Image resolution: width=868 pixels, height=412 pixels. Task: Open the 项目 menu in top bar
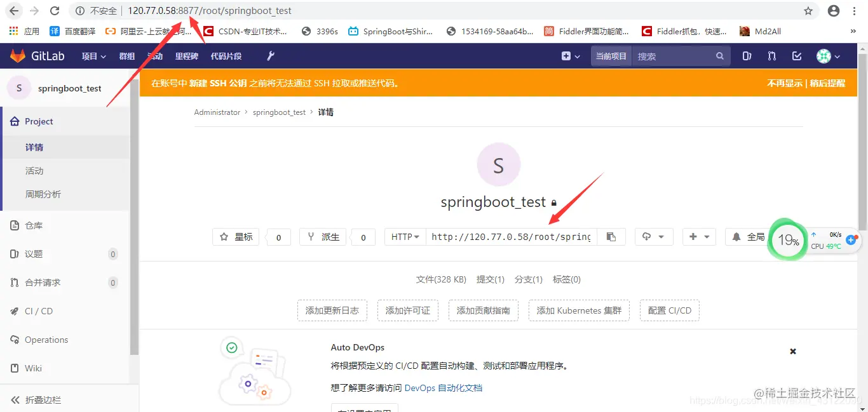[93, 56]
